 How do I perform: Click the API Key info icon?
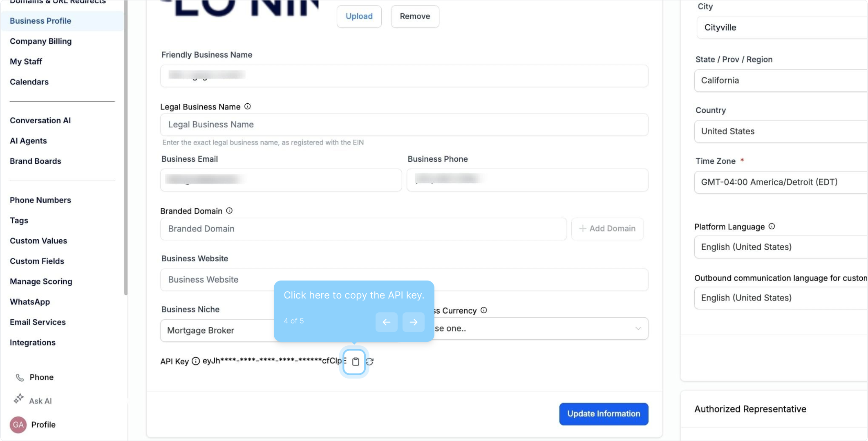click(x=196, y=361)
